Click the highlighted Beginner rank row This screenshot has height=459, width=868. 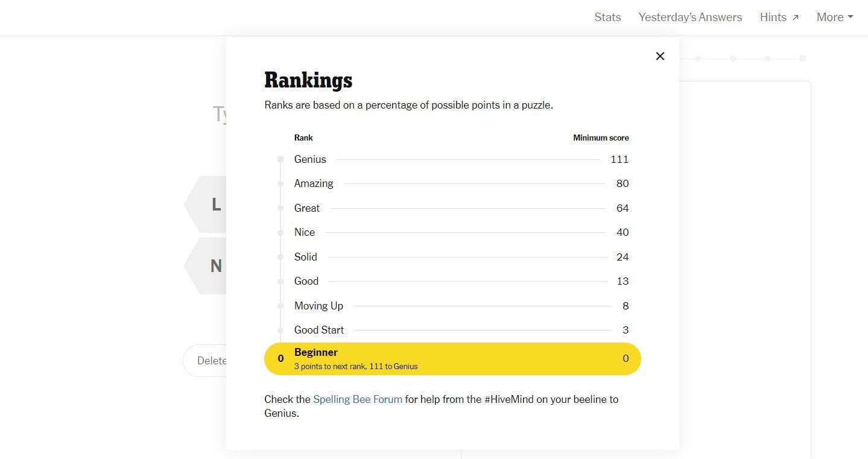(x=452, y=358)
